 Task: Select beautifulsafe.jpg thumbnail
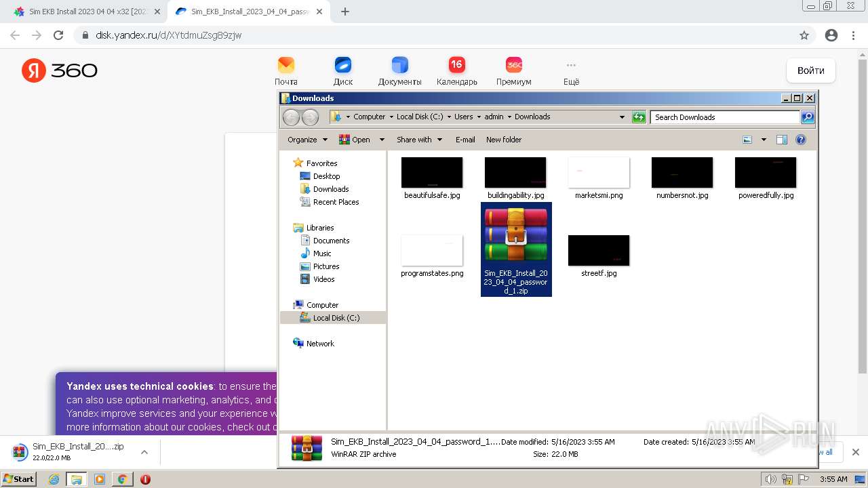(432, 173)
